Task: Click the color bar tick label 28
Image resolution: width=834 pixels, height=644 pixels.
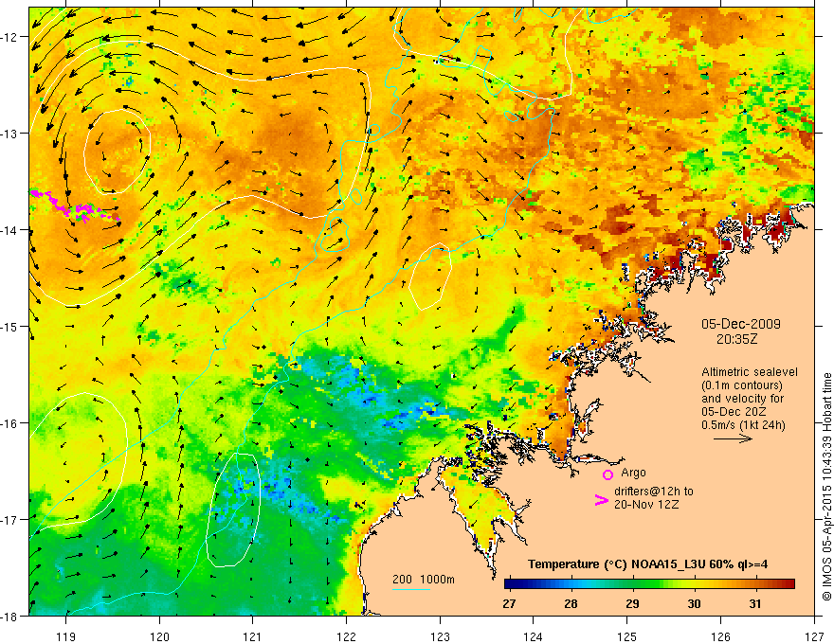Action: point(571,603)
